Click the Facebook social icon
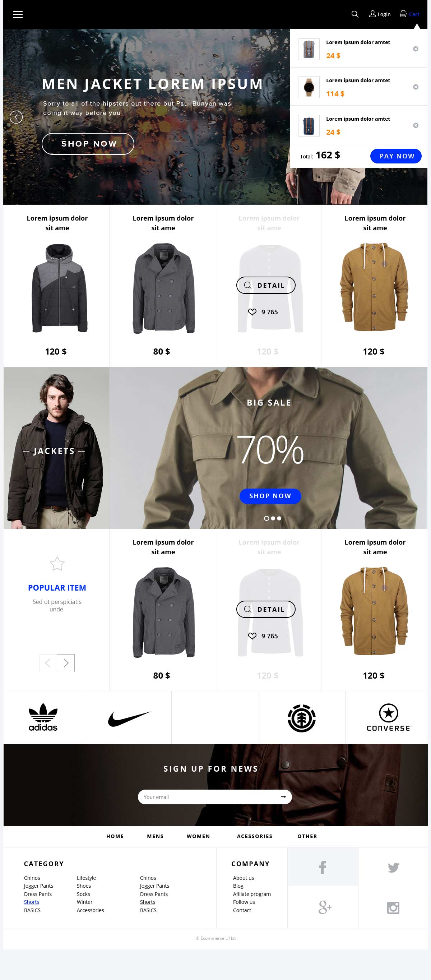The image size is (431, 980). click(x=322, y=867)
